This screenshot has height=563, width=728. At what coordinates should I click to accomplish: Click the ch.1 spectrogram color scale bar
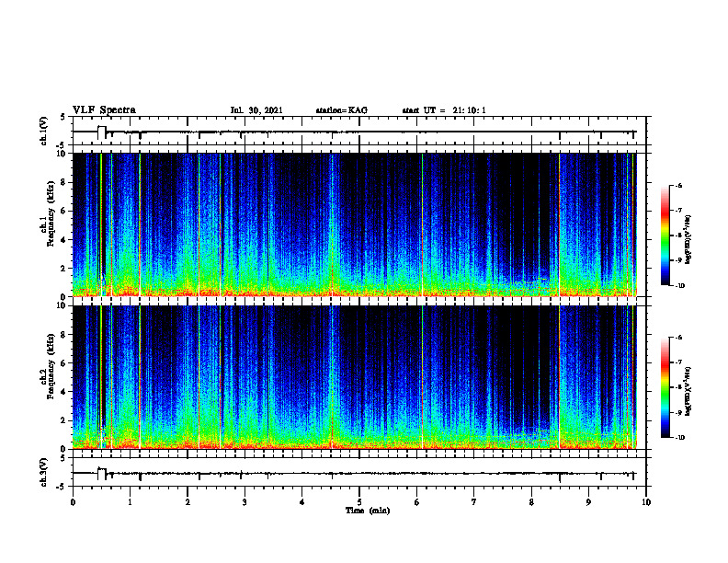click(665, 236)
